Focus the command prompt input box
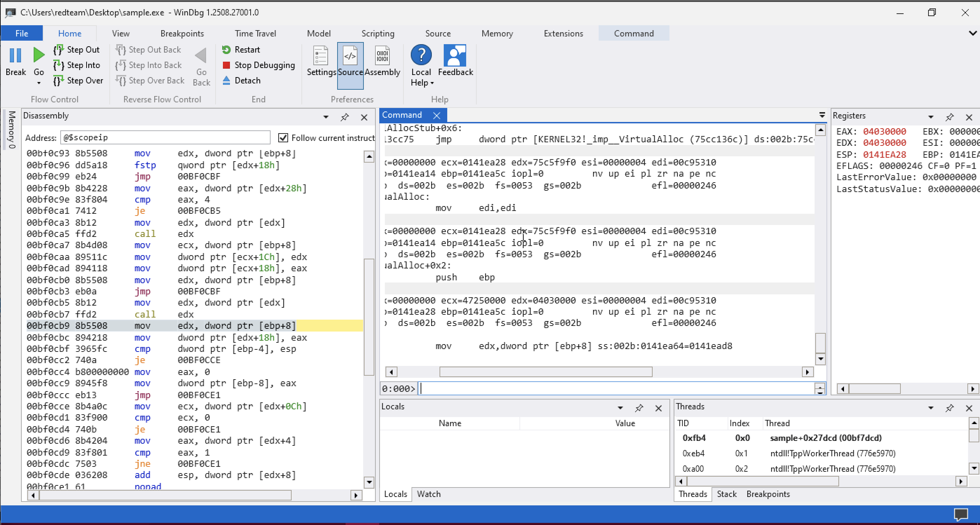 click(616, 388)
